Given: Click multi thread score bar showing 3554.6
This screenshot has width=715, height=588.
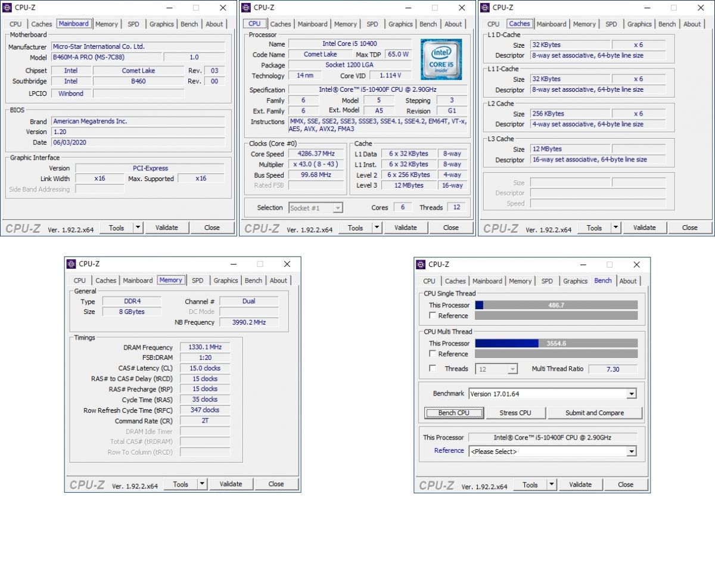Looking at the screenshot, I should click(x=557, y=343).
